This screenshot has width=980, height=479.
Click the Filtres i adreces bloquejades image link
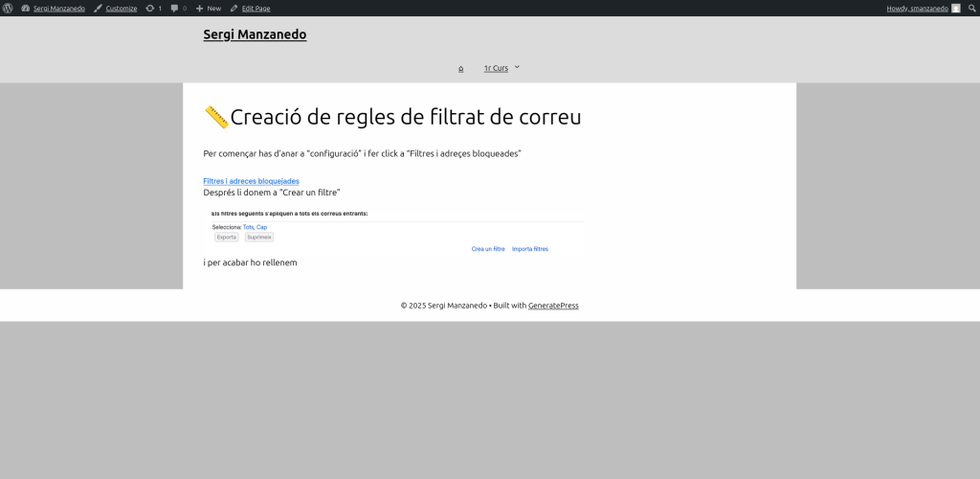251,181
